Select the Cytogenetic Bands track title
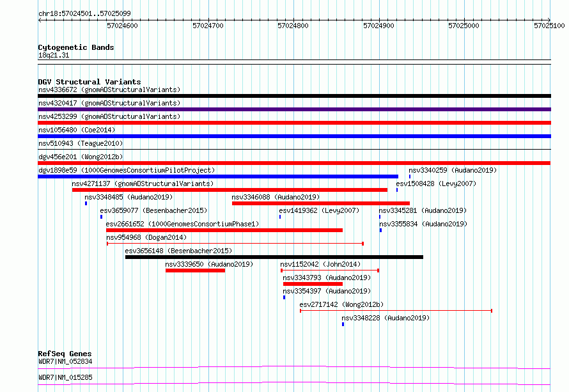Image resolution: width=569 pixels, height=392 pixels. pyautogui.click(x=76, y=47)
